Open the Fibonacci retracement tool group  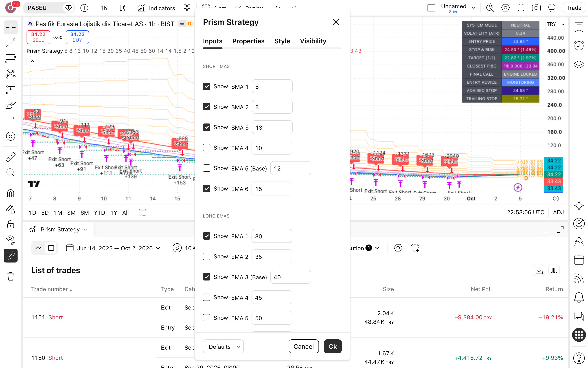coord(10,58)
